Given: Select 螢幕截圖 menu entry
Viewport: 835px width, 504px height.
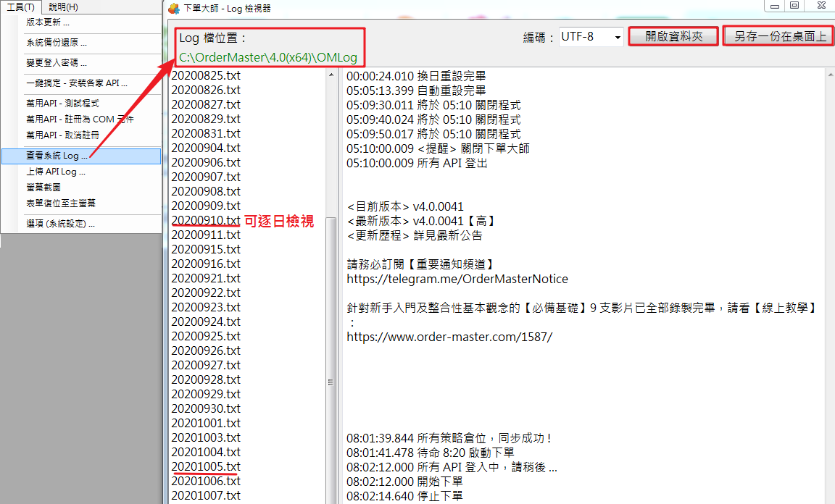Looking at the screenshot, I should 43,188.
